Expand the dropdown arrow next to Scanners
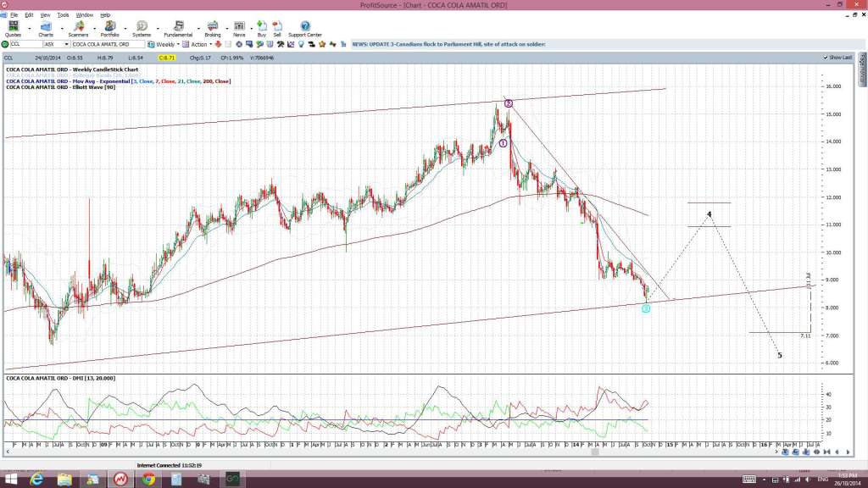Image resolution: width=868 pixels, height=488 pixels. click(x=94, y=28)
